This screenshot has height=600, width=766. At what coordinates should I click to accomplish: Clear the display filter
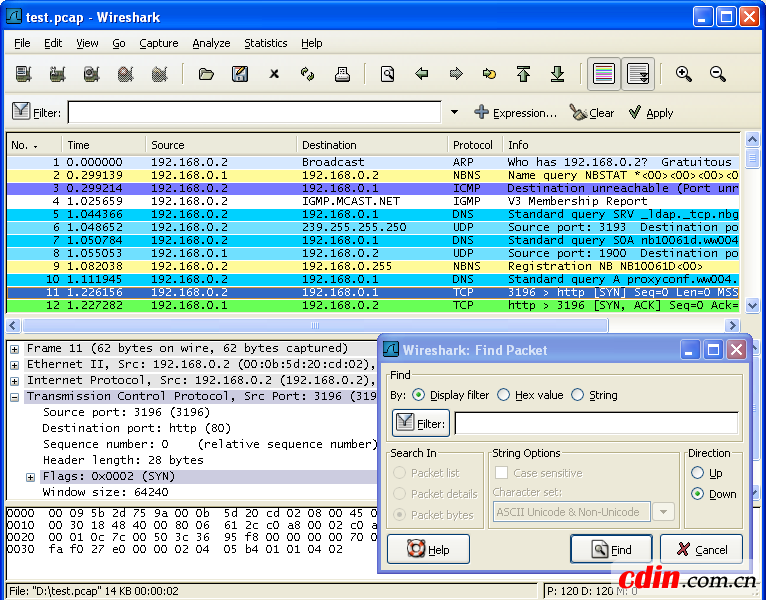coord(592,113)
